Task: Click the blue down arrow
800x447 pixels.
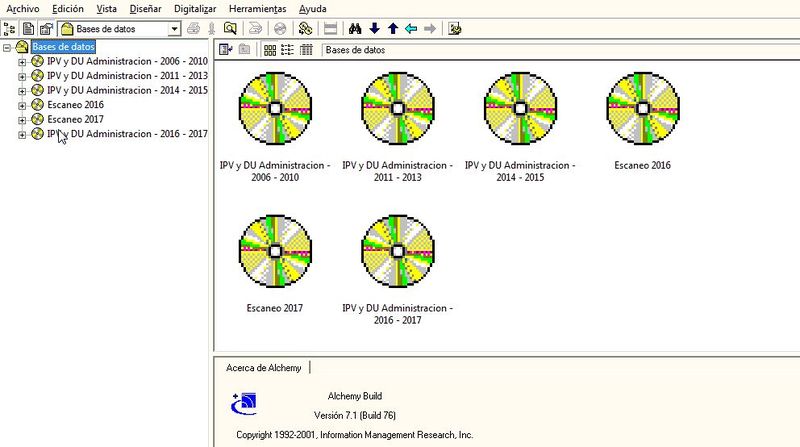Action: pyautogui.click(x=374, y=29)
